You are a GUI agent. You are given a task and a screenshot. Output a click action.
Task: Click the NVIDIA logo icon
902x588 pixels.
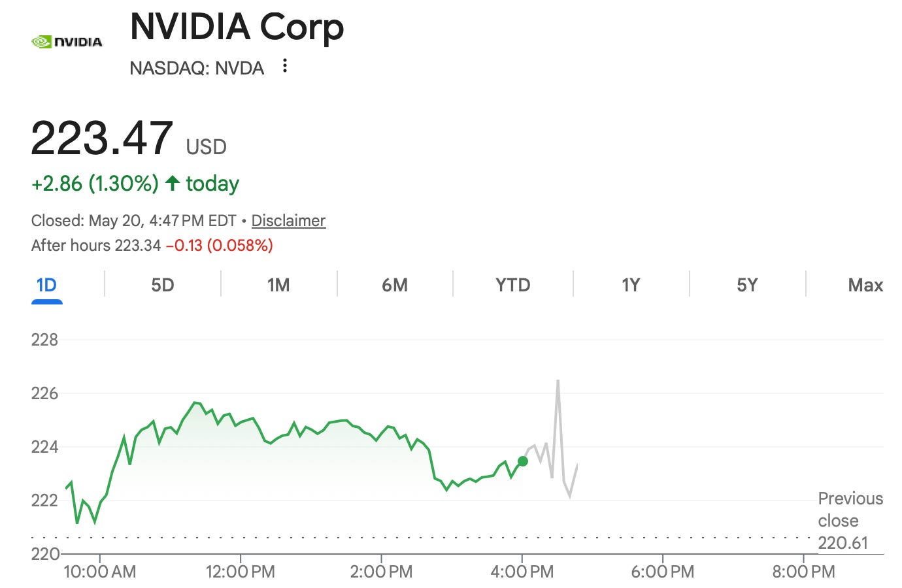coord(67,42)
